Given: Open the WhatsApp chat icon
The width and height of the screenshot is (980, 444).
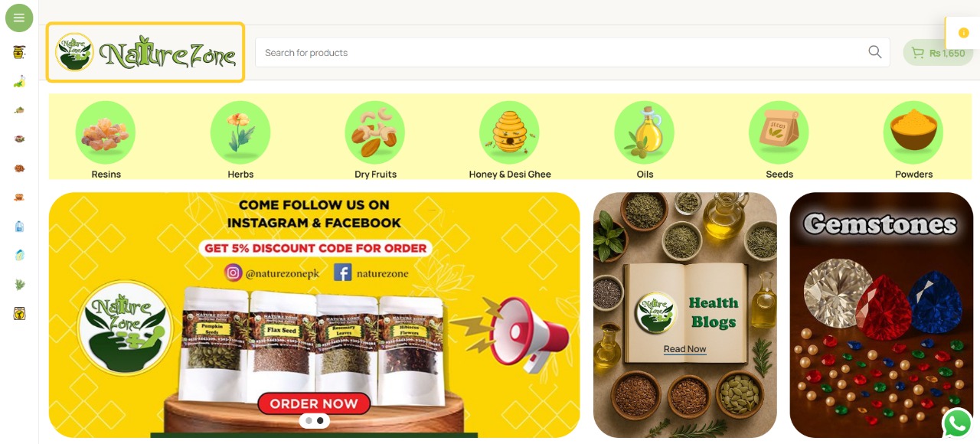Looking at the screenshot, I should pos(958,423).
